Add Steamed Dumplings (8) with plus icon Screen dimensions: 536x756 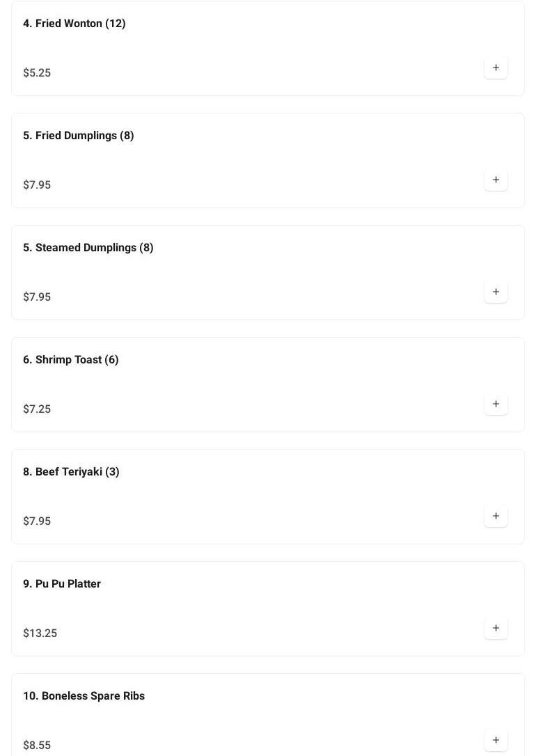click(496, 292)
